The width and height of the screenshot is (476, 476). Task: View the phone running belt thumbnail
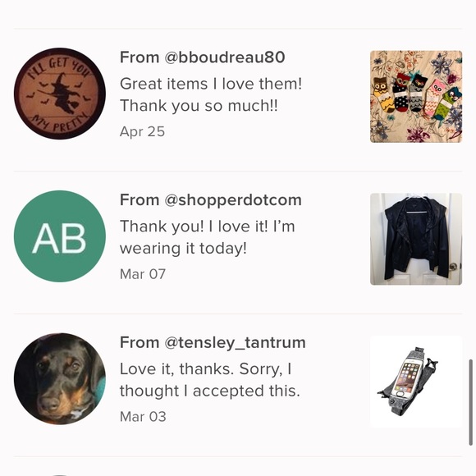click(x=416, y=382)
